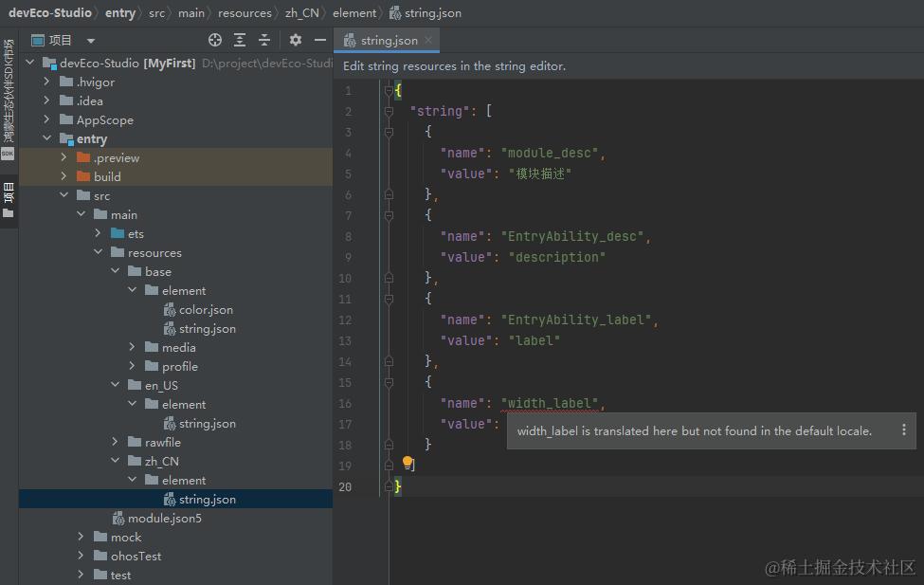Expand the AppScope folder
Viewport: 924px width, 585px height.
[47, 119]
